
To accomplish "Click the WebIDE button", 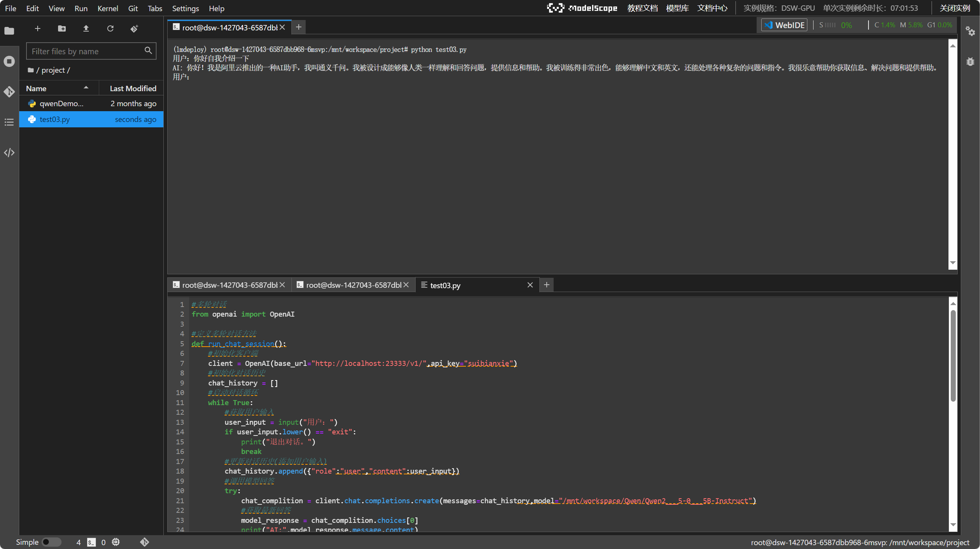I will coord(784,25).
